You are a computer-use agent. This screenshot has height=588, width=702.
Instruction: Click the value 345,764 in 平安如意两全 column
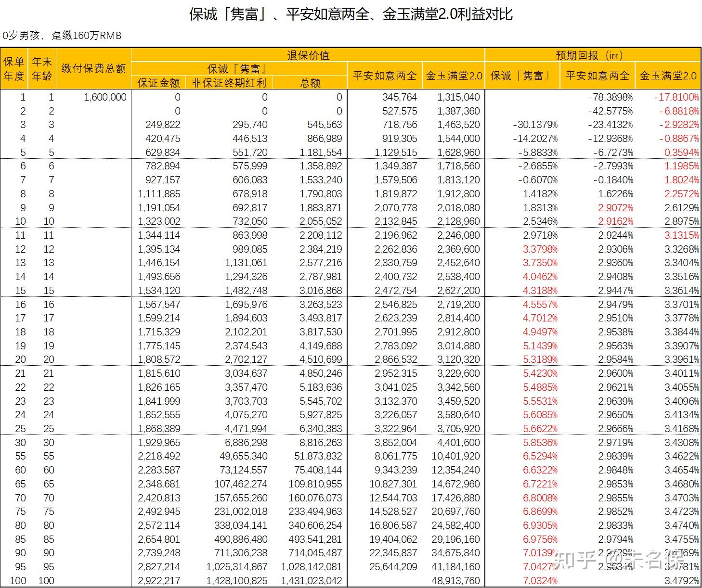(x=400, y=97)
